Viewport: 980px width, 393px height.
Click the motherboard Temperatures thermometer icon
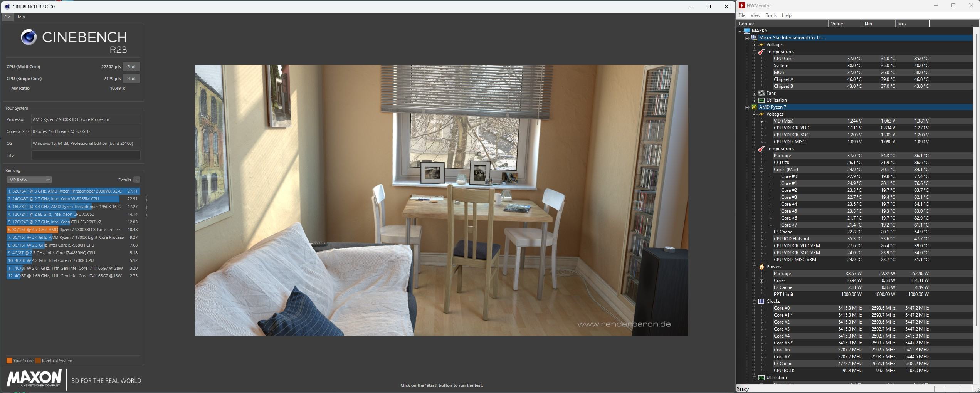click(761, 52)
